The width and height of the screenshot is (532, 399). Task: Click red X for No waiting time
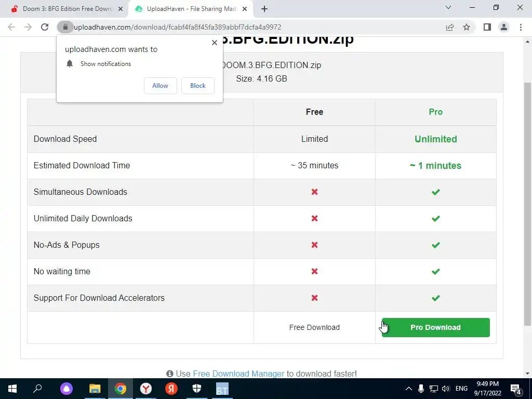[x=314, y=271]
